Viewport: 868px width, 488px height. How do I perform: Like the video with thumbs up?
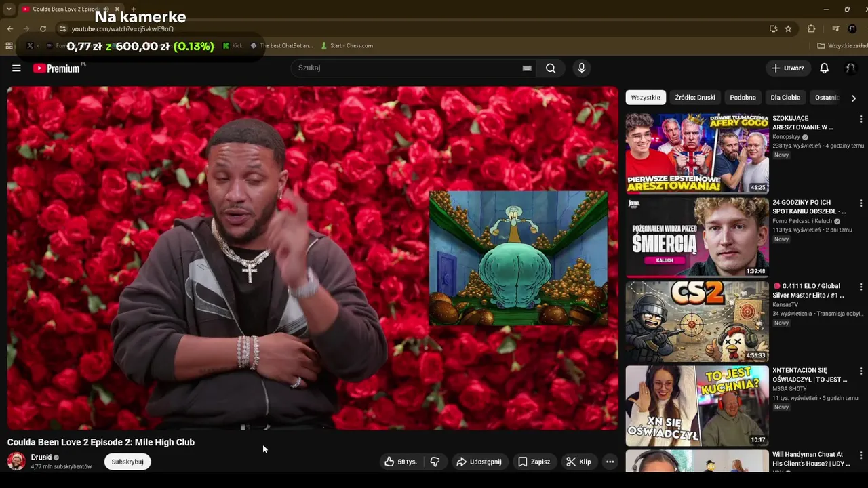pos(401,462)
